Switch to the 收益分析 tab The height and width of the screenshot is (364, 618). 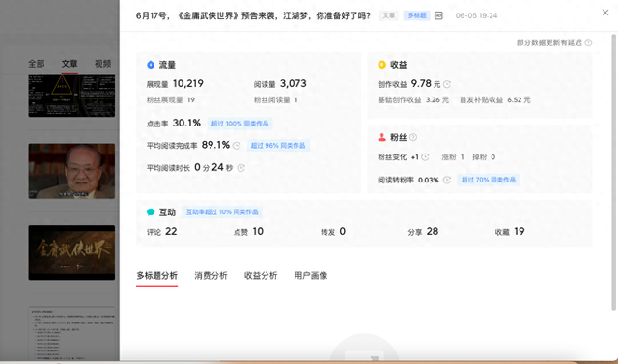(261, 276)
